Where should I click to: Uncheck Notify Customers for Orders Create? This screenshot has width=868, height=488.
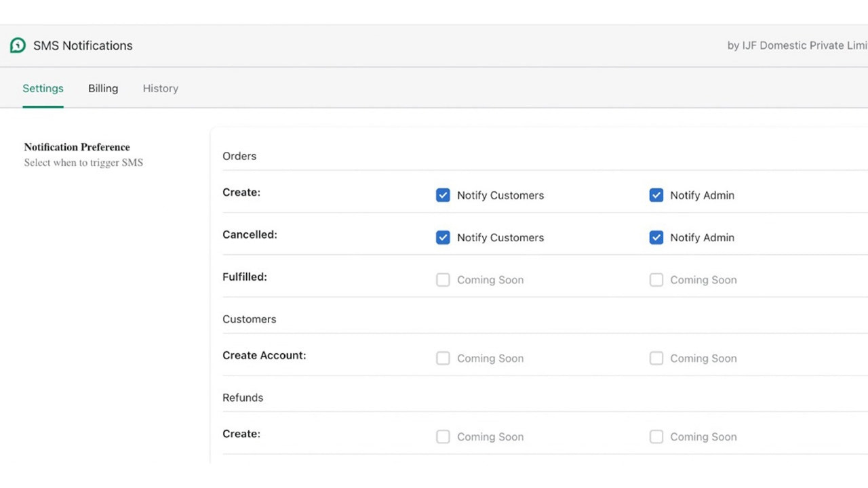443,195
